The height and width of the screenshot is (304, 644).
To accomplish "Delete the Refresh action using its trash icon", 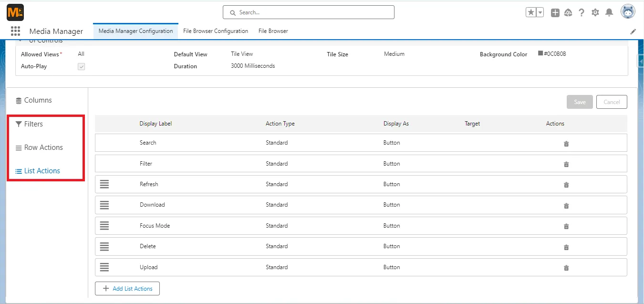I will 566,185.
